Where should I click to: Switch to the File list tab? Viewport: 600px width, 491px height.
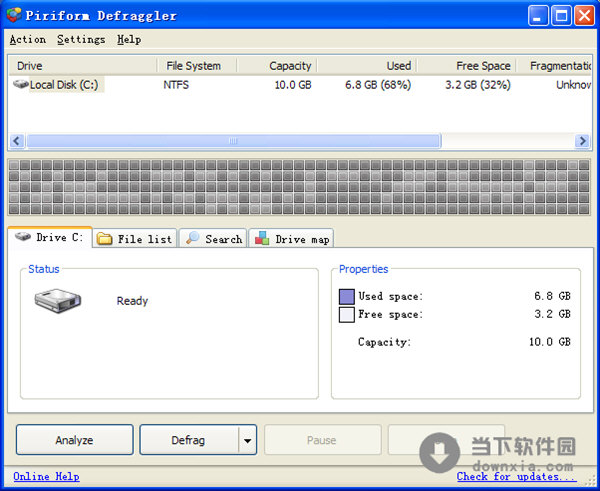[135, 238]
